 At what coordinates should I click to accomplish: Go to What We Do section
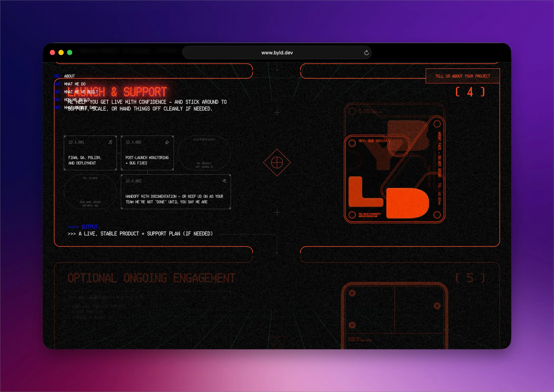[x=75, y=84]
